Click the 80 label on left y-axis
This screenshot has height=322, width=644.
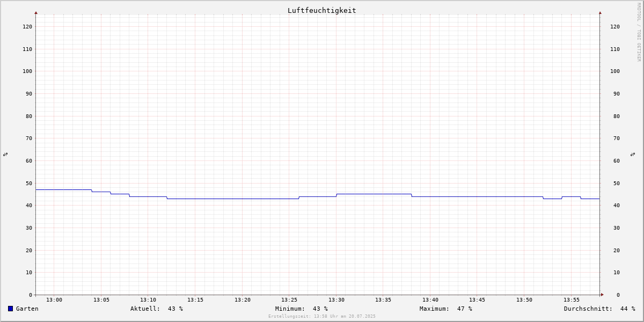tap(29, 116)
